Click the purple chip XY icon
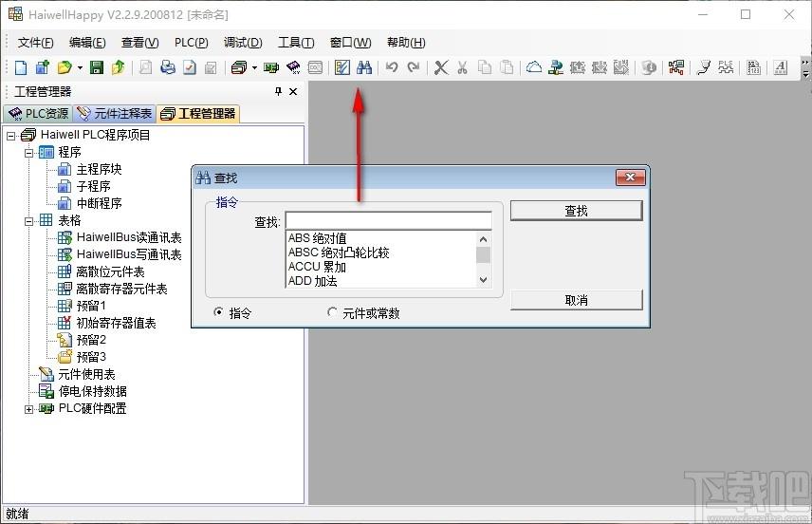The width and height of the screenshot is (812, 524). click(293, 67)
